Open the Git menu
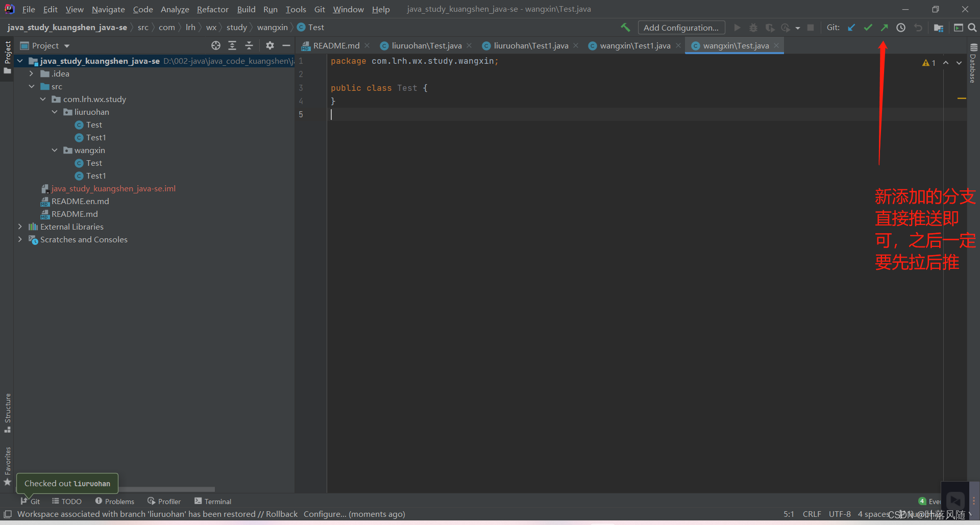The width and height of the screenshot is (980, 525). 320,9
